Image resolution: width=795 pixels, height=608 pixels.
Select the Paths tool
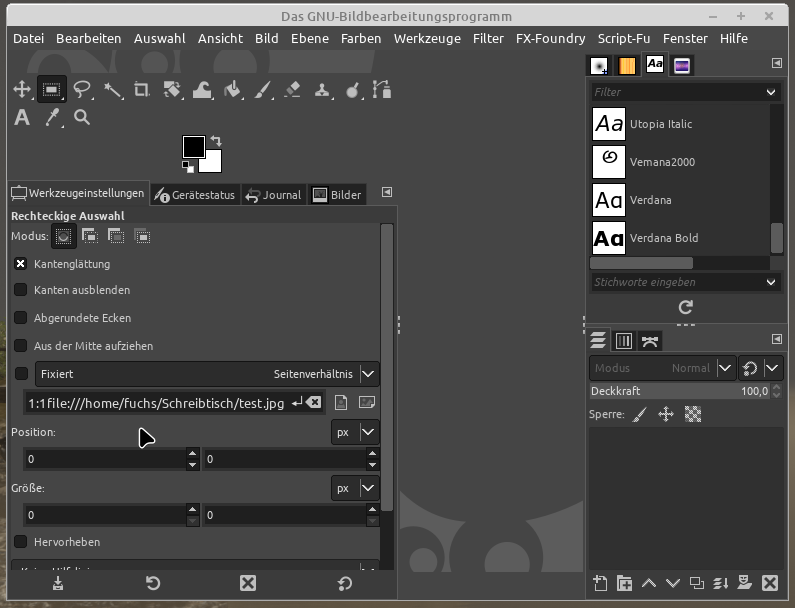pyautogui.click(x=382, y=90)
